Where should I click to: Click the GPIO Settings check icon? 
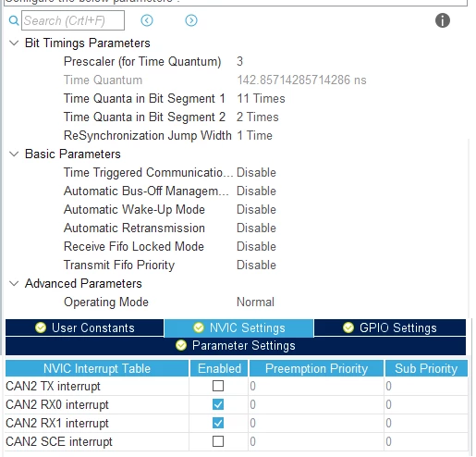tap(348, 327)
